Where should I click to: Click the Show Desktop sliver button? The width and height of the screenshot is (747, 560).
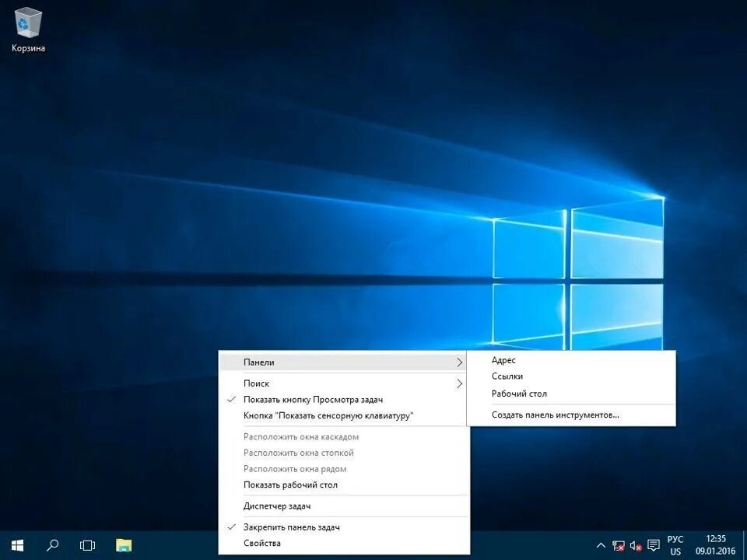point(745,545)
